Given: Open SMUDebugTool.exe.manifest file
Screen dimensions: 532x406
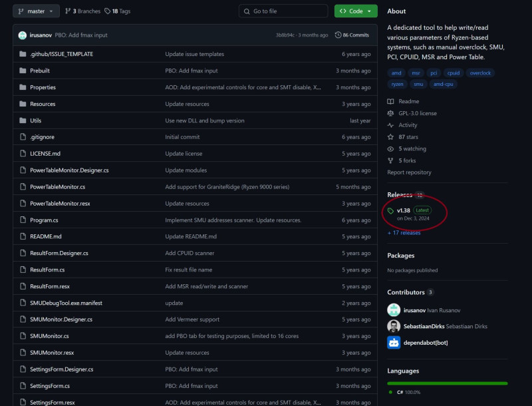Looking at the screenshot, I should click(x=66, y=303).
